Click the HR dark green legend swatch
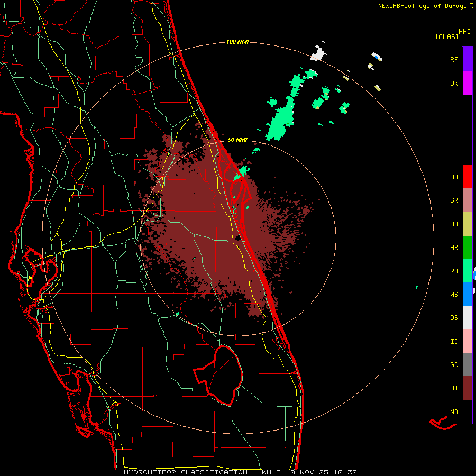The height and width of the screenshot is (476, 476). coord(467,247)
